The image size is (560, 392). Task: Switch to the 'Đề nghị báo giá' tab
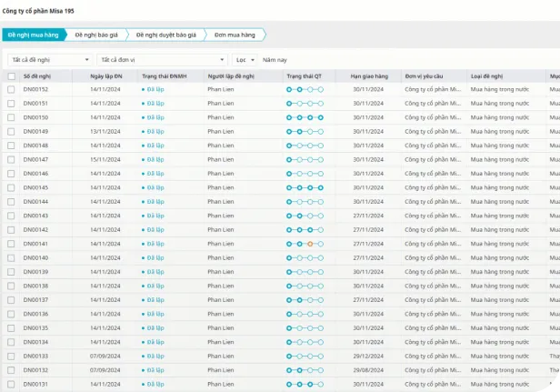point(96,35)
